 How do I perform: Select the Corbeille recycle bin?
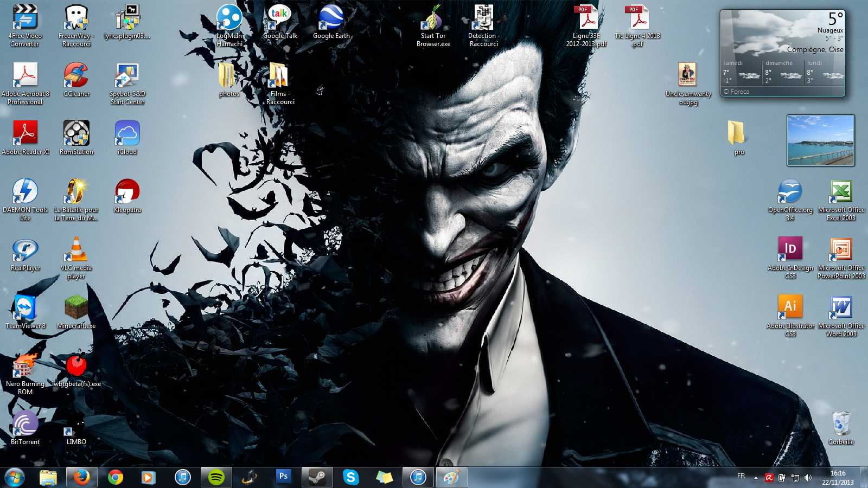click(841, 428)
